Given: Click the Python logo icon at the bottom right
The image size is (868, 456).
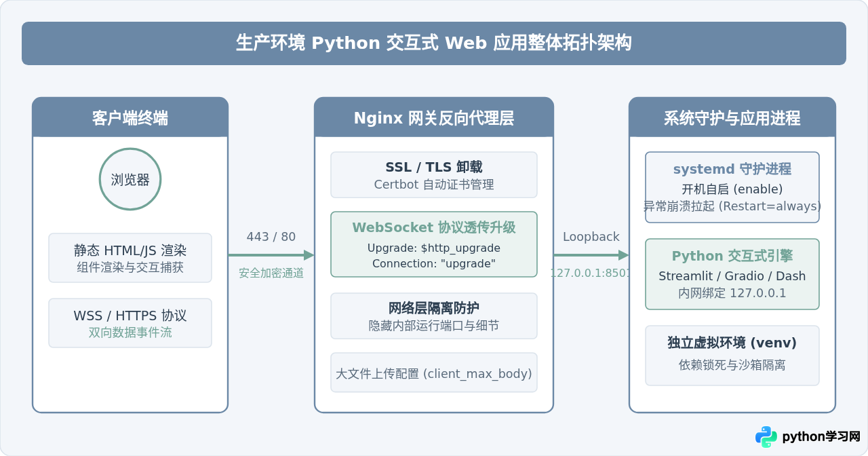Looking at the screenshot, I should coord(766,436).
